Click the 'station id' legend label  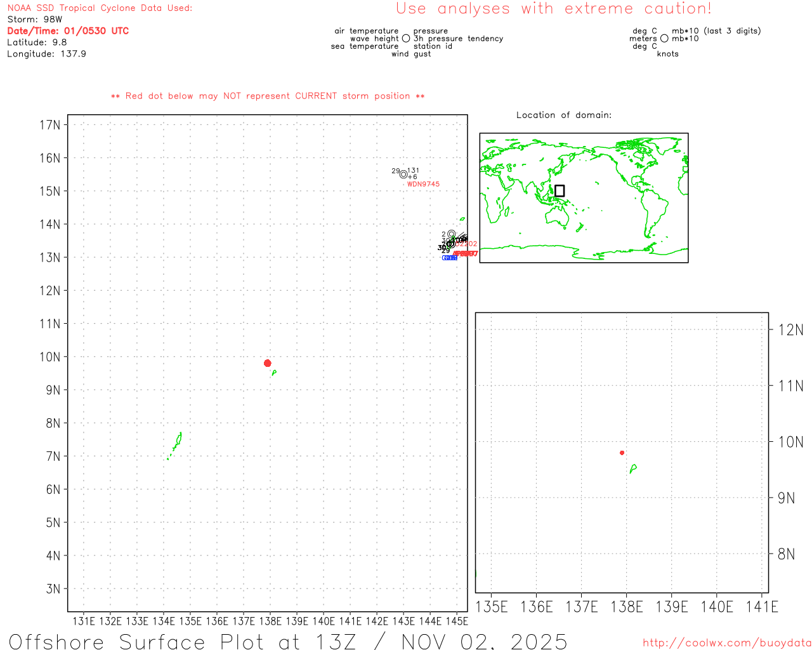pyautogui.click(x=433, y=46)
